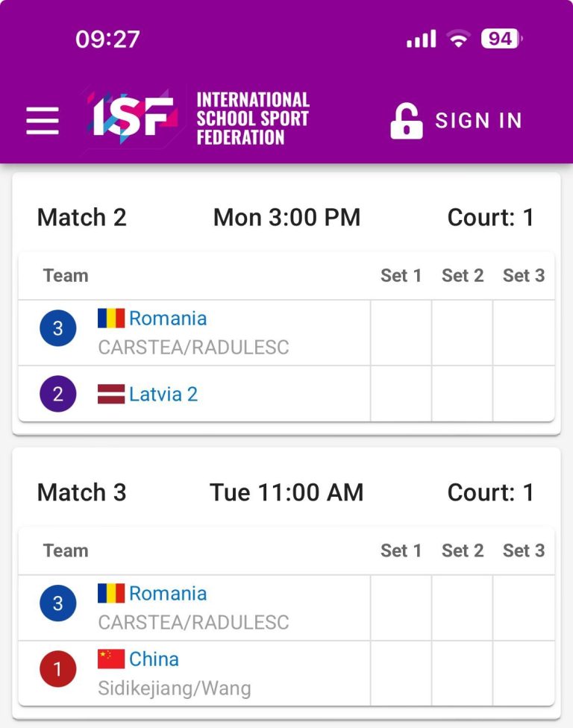Image resolution: width=573 pixels, height=728 pixels.
Task: Open the Latvia 2 team link
Action: click(x=163, y=394)
